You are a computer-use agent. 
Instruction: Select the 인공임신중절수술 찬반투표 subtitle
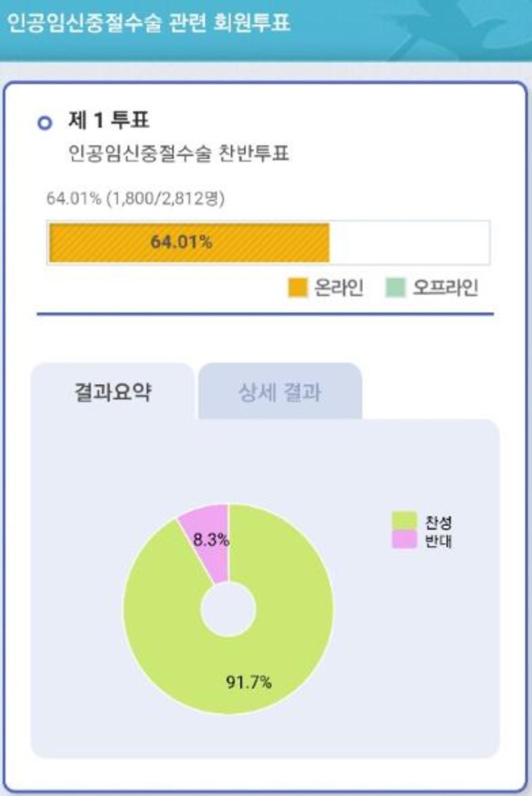pyautogui.click(x=180, y=155)
